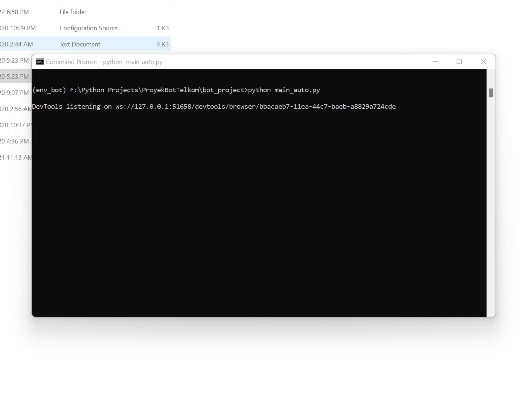521x420 pixels.
Task: Click the Command Prompt vertical scrollbar thumb
Action: [491, 93]
